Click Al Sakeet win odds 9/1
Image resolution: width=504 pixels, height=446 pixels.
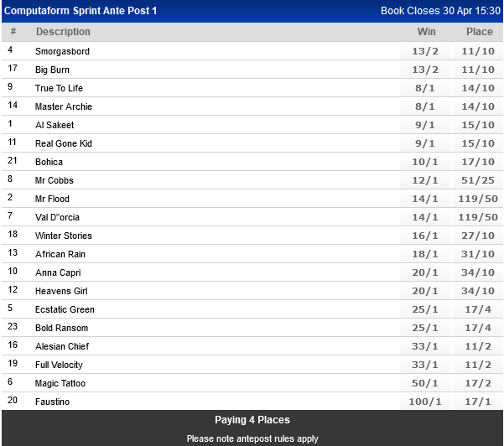point(426,125)
